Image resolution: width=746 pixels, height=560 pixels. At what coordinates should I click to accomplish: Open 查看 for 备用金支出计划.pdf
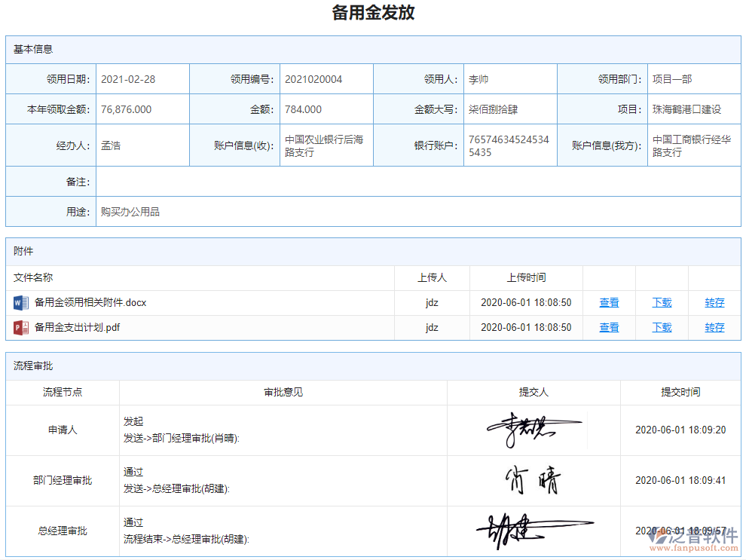click(608, 327)
